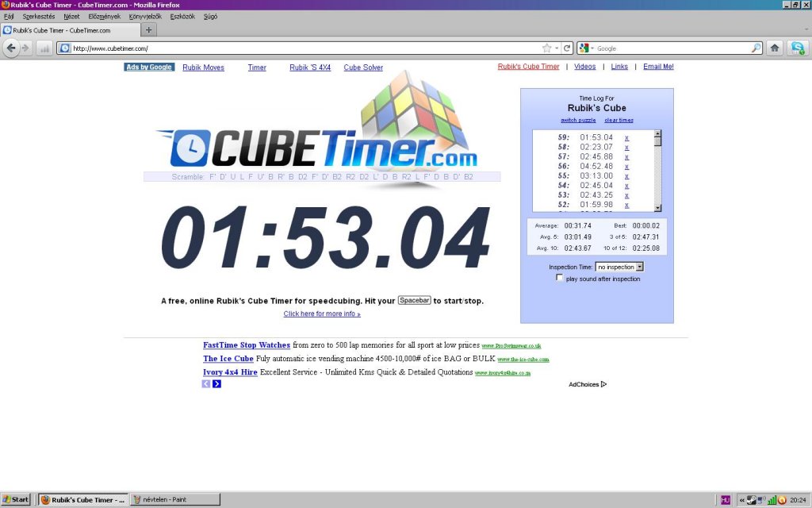This screenshot has width=812, height=508.
Task: Delete time 59 with its x
Action: tap(626, 138)
